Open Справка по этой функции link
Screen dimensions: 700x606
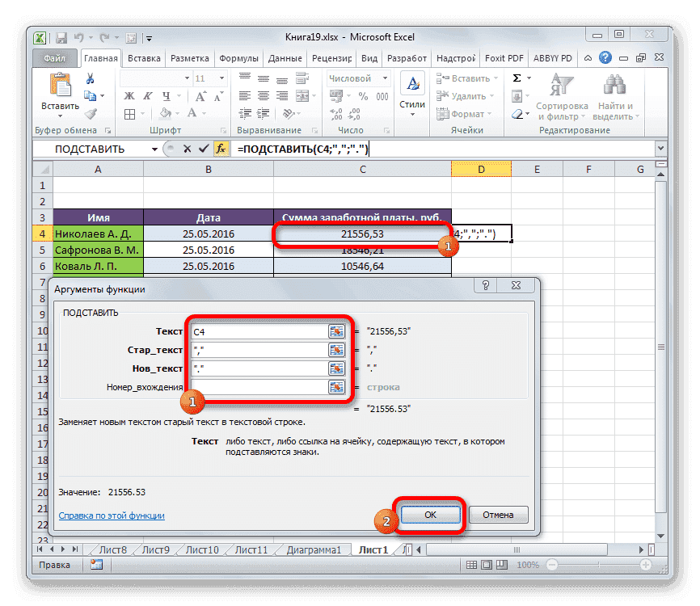[x=112, y=516]
